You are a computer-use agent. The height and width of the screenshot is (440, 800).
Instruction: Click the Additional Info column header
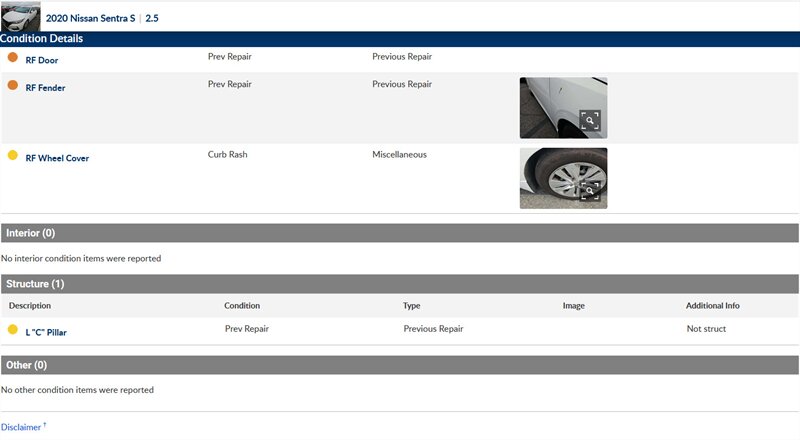pyautogui.click(x=712, y=305)
